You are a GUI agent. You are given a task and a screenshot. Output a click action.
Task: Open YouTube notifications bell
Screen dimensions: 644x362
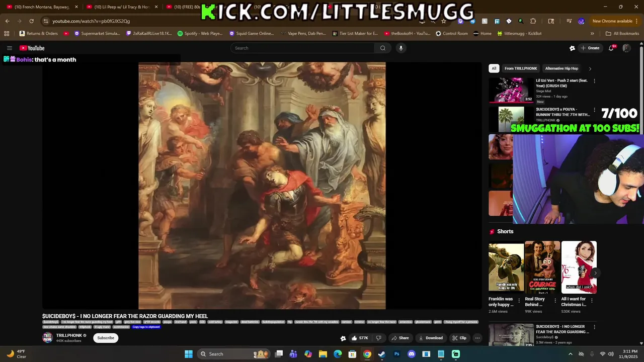tap(611, 48)
